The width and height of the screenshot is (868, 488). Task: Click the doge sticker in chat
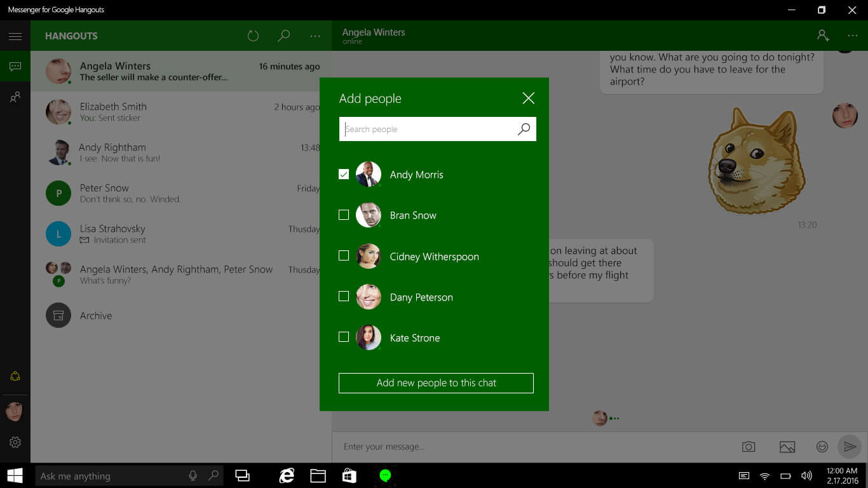756,161
